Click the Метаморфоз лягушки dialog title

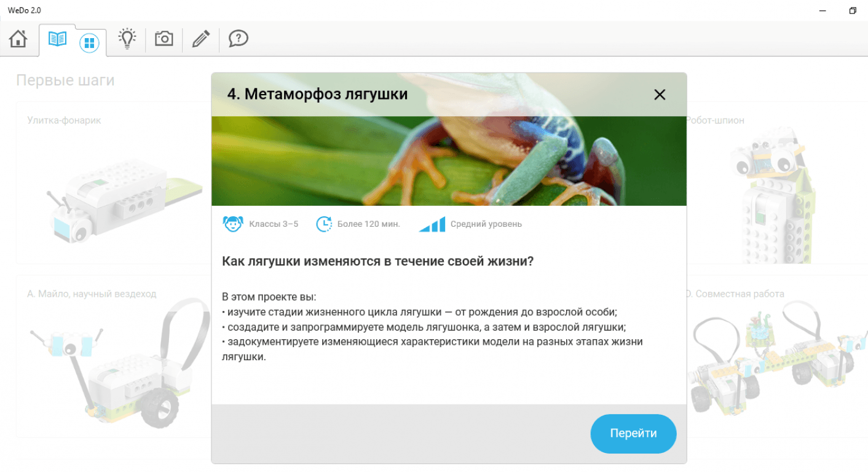(317, 94)
